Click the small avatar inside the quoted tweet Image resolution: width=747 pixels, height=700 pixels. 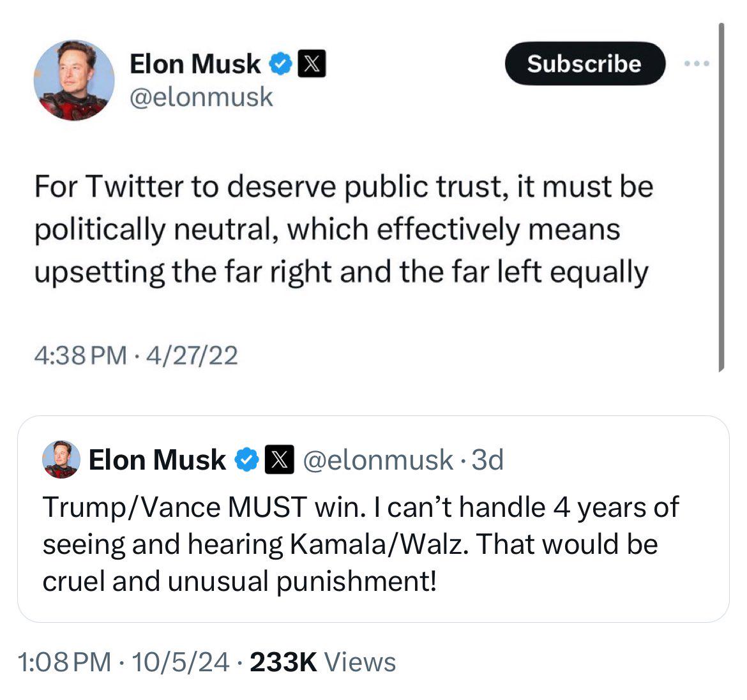[61, 459]
